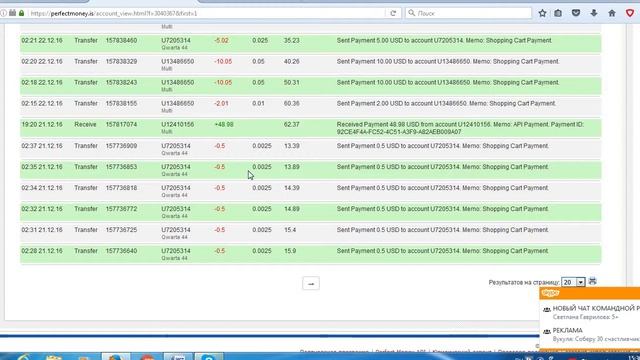
Task: Click the fee value 0.01
Action: (x=258, y=104)
